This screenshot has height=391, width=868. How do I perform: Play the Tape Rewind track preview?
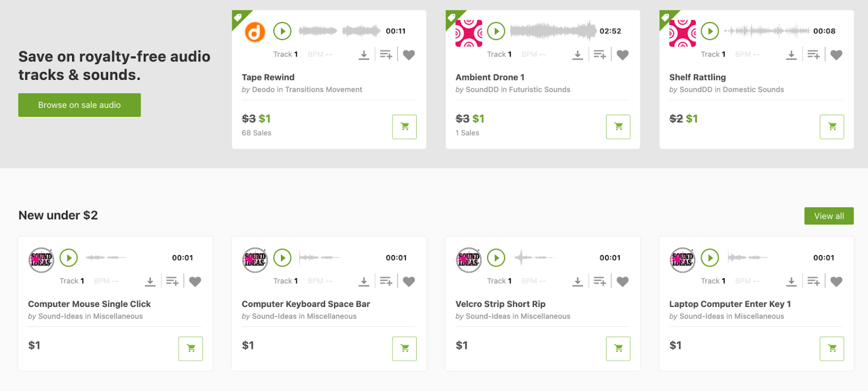(x=282, y=31)
